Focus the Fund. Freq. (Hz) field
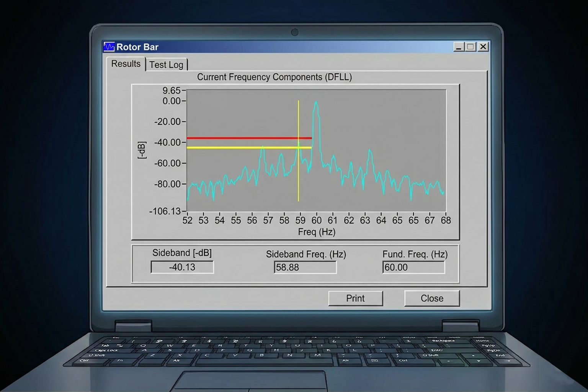This screenshot has width=588, height=392. 413,267
